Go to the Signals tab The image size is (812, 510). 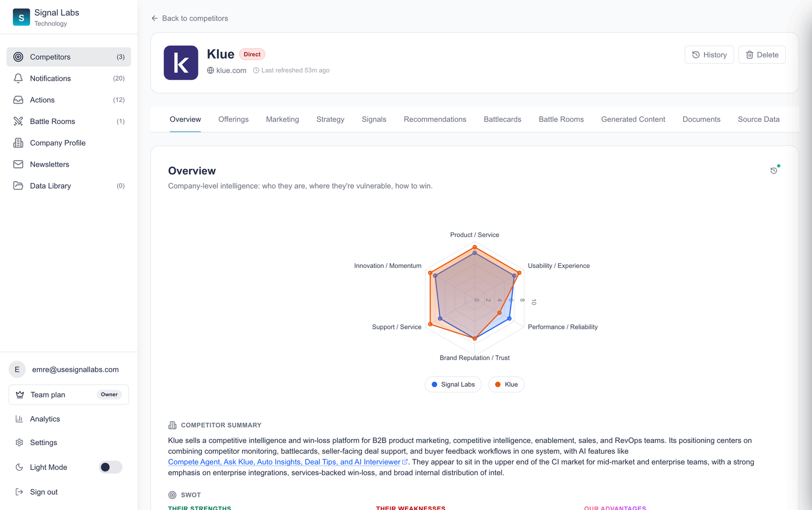374,119
